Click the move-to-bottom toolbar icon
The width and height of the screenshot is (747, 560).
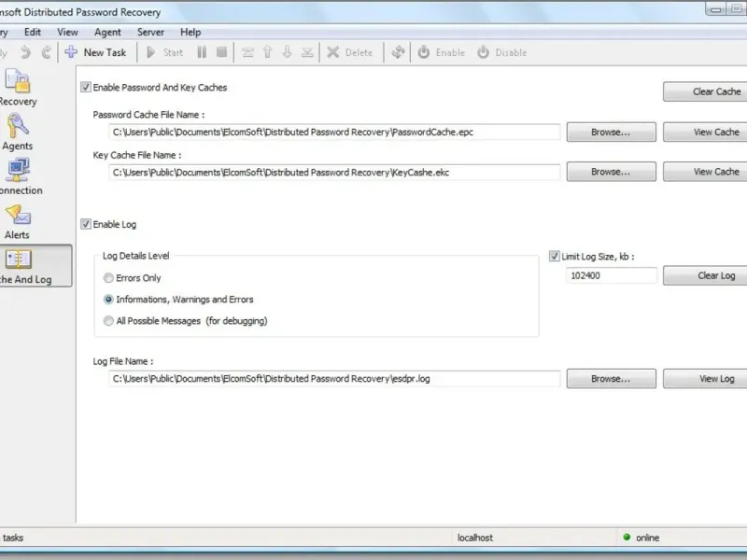[x=307, y=52]
